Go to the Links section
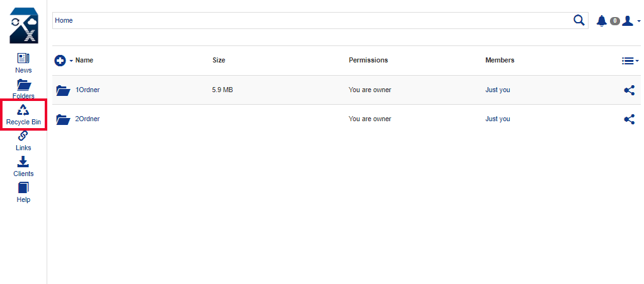Image resolution: width=644 pixels, height=284 pixels. pyautogui.click(x=23, y=141)
